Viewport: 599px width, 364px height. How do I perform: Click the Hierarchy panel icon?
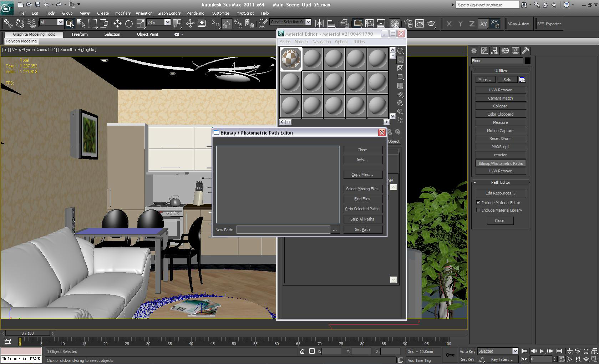point(494,51)
